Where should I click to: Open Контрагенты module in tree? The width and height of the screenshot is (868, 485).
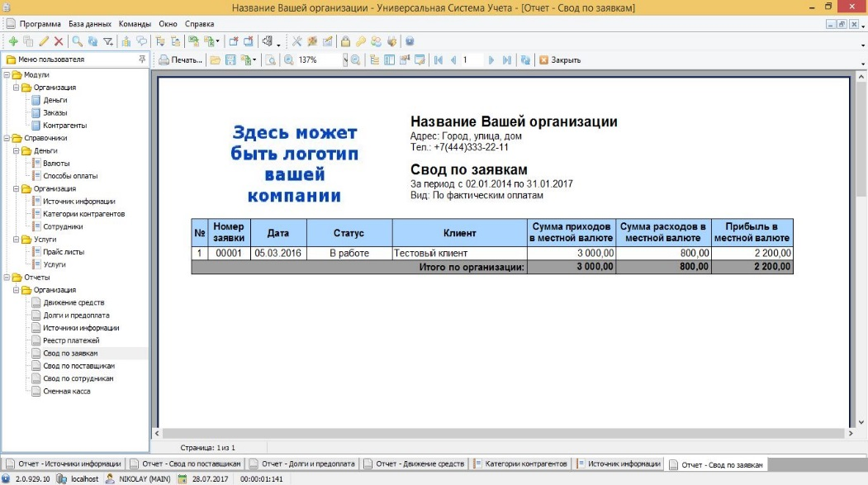coord(64,125)
